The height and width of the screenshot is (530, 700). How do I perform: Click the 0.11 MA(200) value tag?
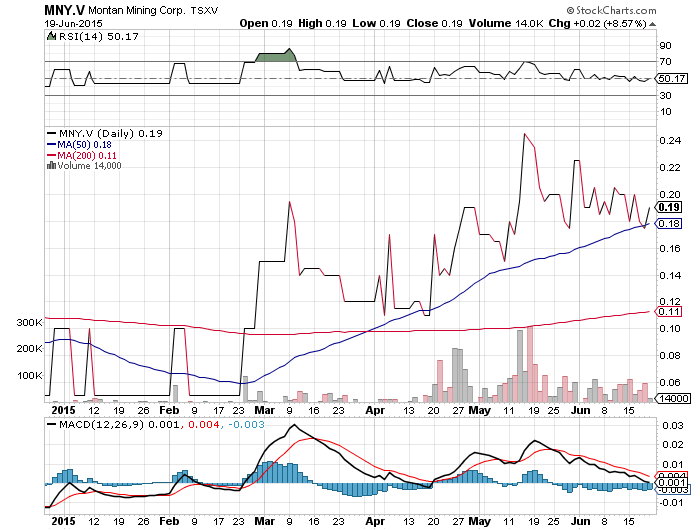tap(668, 312)
